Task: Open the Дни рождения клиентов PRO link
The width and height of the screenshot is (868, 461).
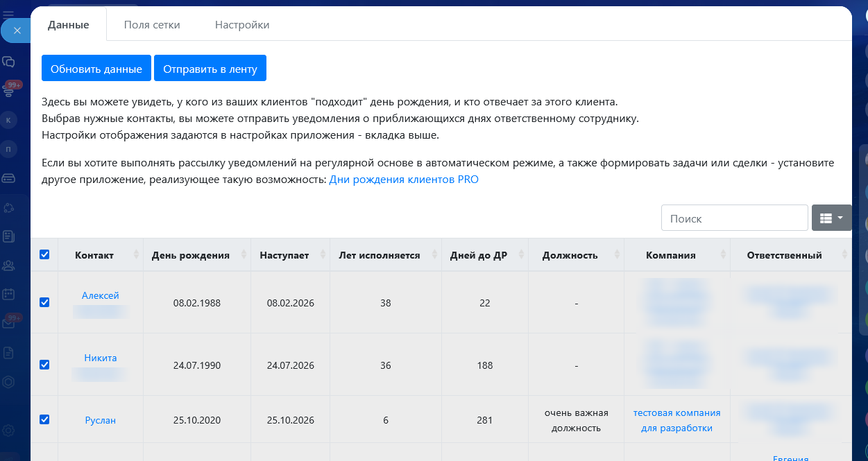Action: (403, 180)
